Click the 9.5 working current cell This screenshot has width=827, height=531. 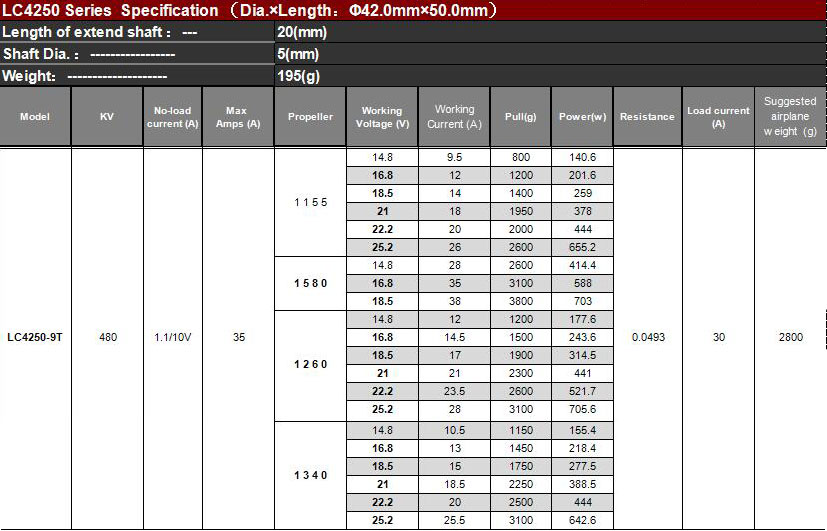point(454,157)
